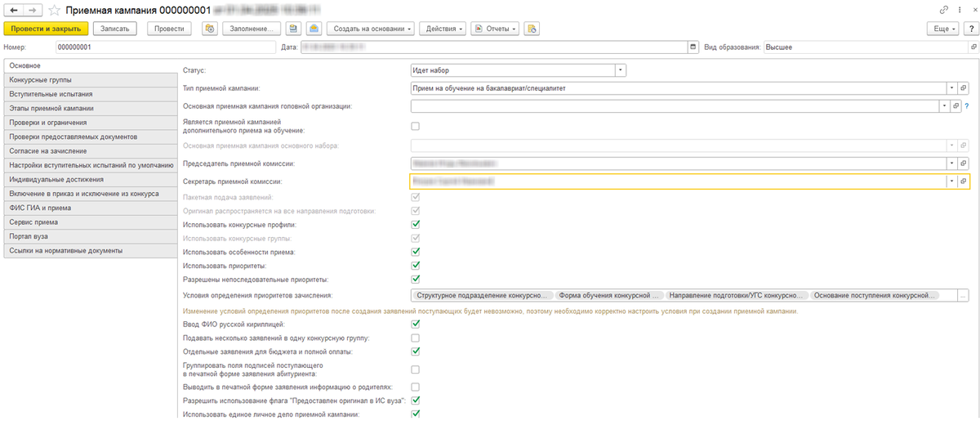980x421 pixels.
Task: Expand the Статус dropdown
Action: click(621, 70)
